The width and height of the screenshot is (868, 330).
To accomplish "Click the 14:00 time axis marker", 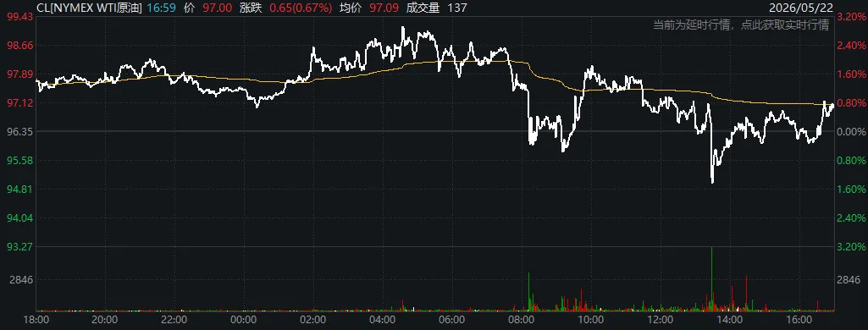I will coord(729,320).
